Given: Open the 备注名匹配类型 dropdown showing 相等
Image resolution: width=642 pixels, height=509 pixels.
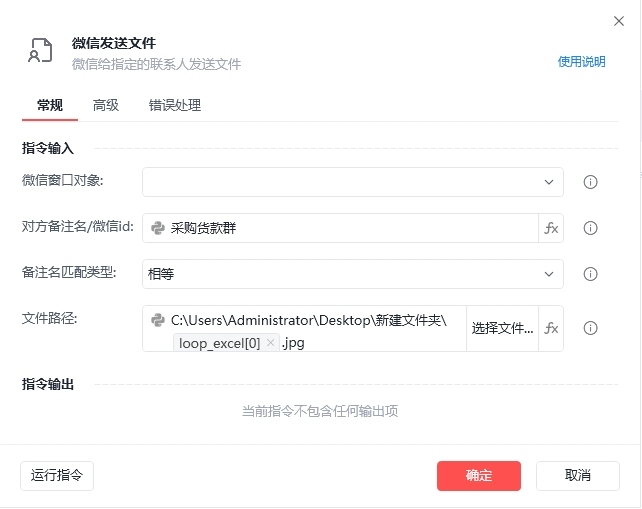Looking at the screenshot, I should point(549,274).
